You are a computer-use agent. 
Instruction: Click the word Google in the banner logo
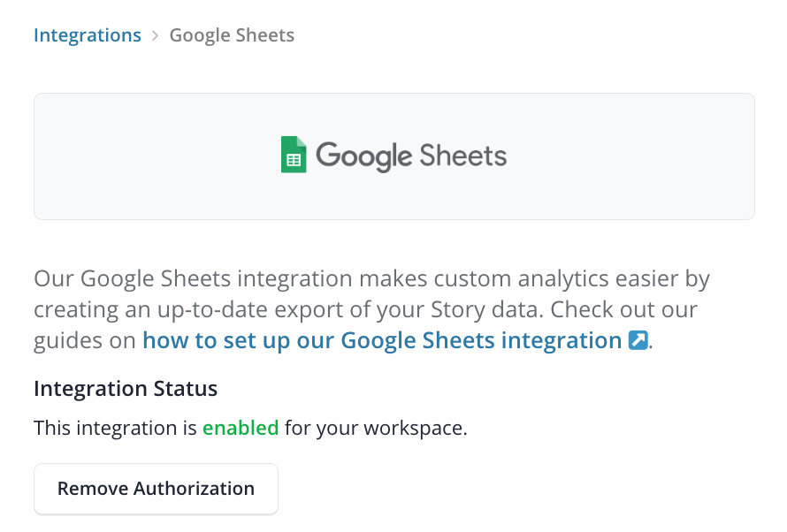click(x=364, y=156)
